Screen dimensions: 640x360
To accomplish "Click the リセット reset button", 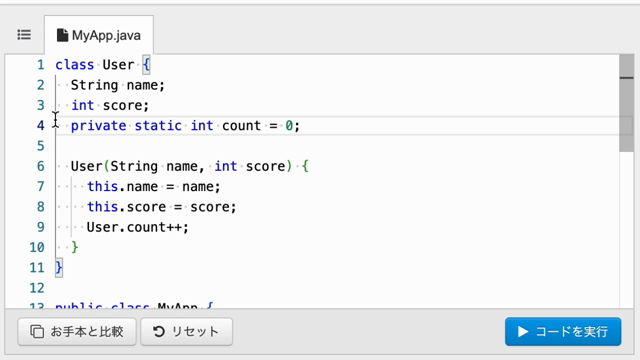I will (187, 331).
